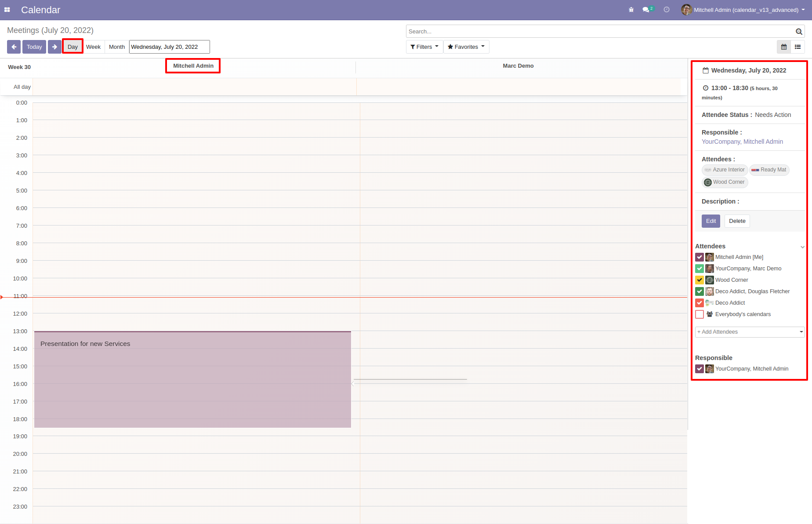Screen dimensions: 812x524
Task: Click calendar icon beside Wednesday, July 20, 2022
Action: (x=706, y=70)
